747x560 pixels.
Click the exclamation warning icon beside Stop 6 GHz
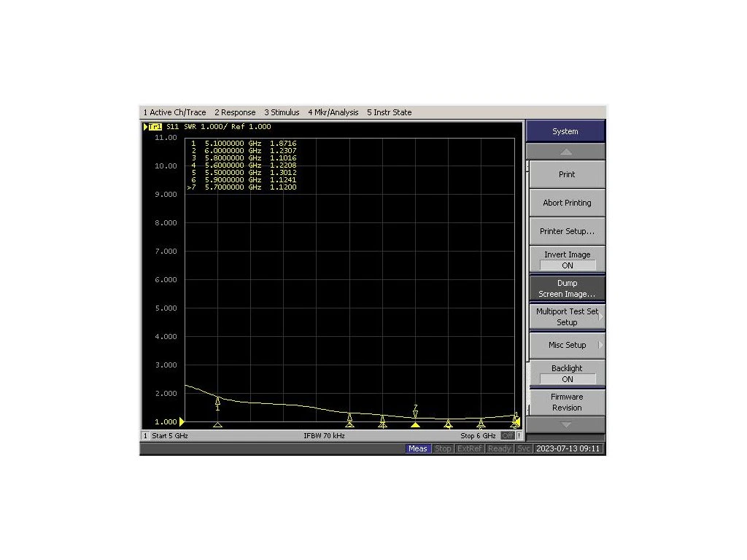point(519,435)
